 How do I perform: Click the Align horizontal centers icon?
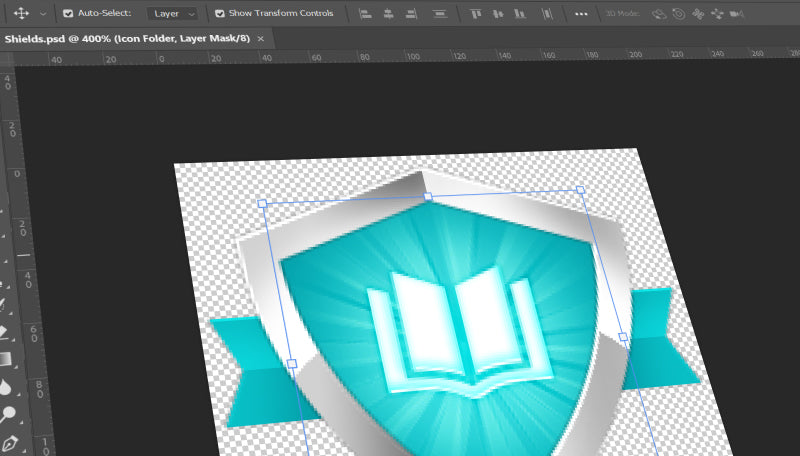(389, 14)
